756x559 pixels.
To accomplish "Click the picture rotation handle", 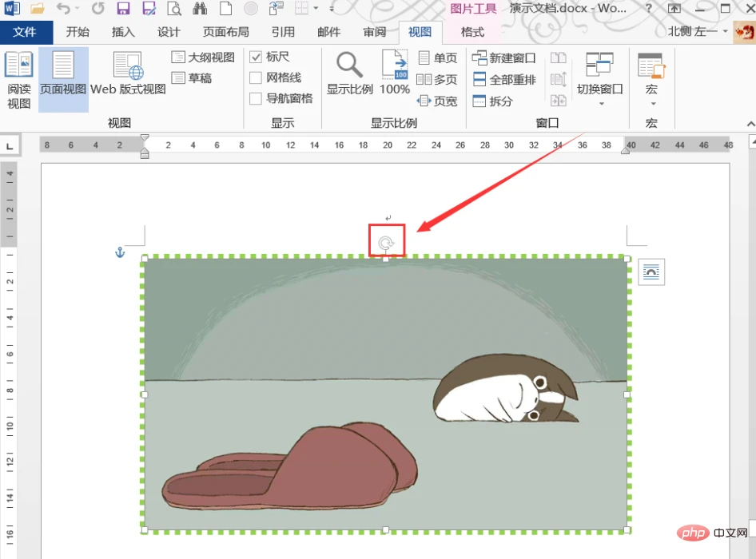I will (386, 243).
